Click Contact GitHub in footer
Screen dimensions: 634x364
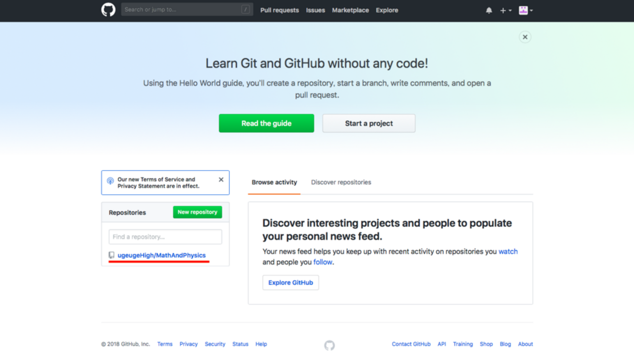tap(411, 344)
